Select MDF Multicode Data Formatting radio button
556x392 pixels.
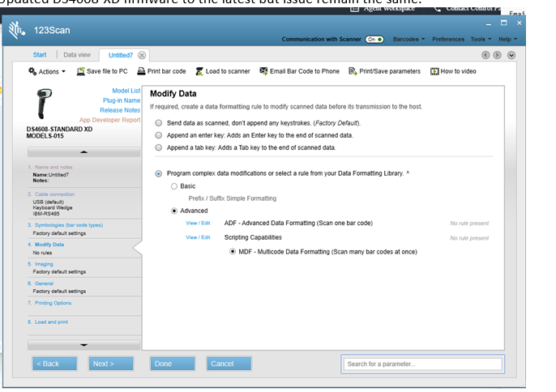[233, 252]
